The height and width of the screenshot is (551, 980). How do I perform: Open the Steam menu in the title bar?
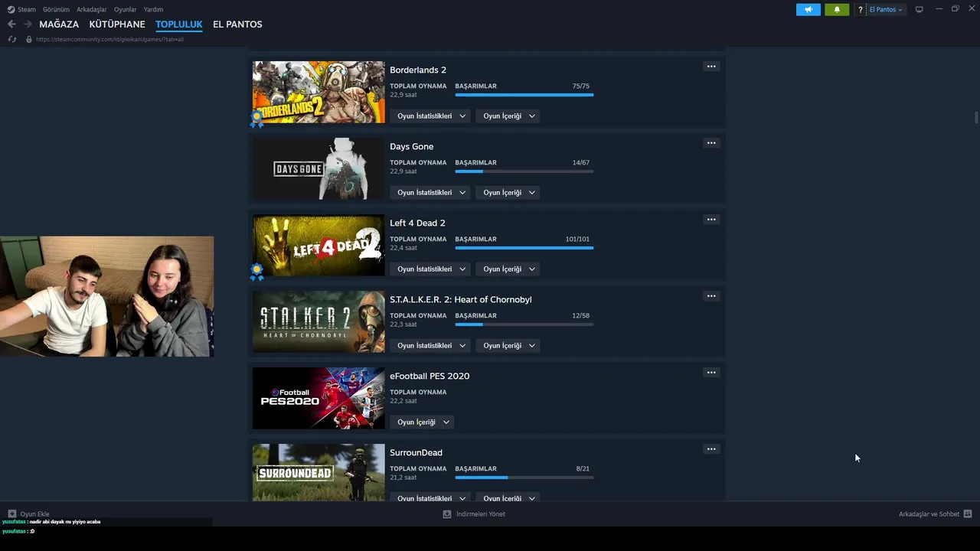click(x=21, y=9)
